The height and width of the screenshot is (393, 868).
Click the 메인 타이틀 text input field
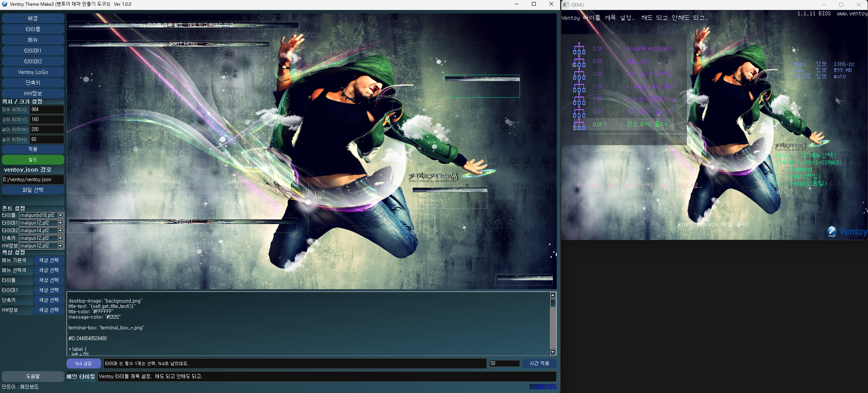[327, 377]
